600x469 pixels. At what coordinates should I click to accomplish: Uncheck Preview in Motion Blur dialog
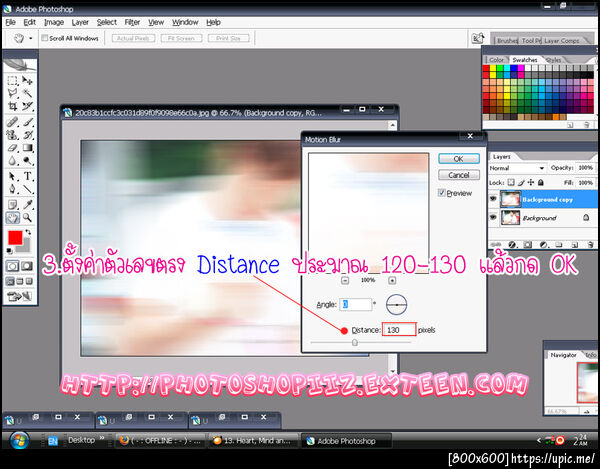pyautogui.click(x=441, y=193)
